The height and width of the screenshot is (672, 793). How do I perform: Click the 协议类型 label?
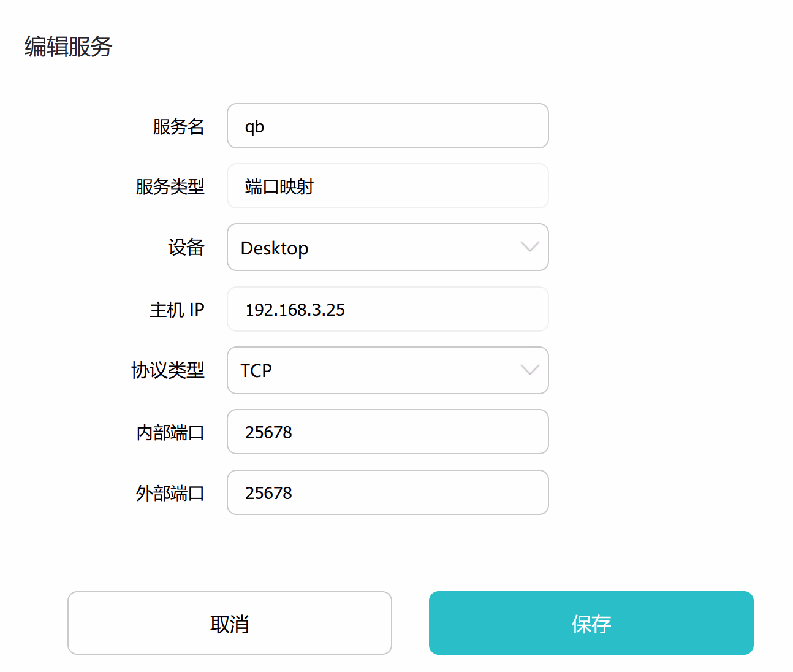(x=167, y=370)
